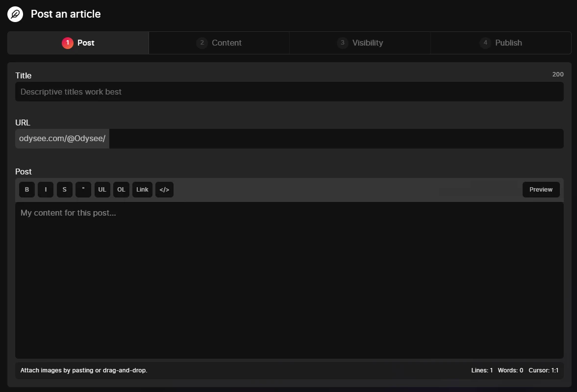Click the Words count in status bar
The image size is (577, 392).
click(510, 370)
